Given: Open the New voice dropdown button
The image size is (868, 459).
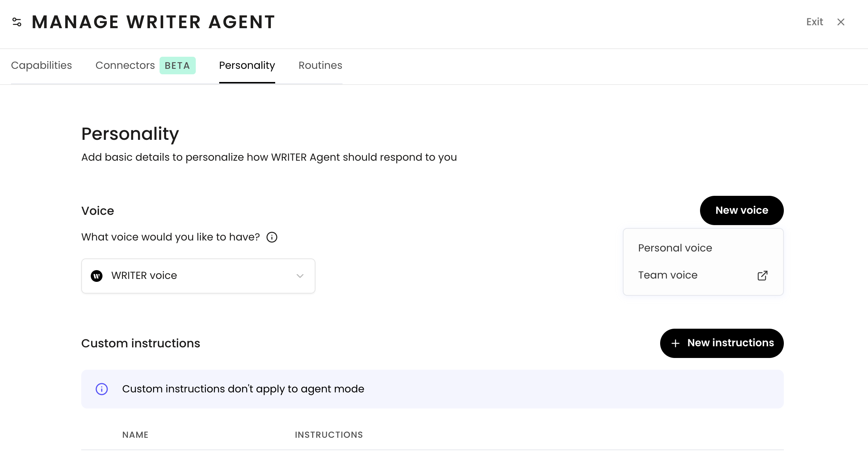Looking at the screenshot, I should 741,210.
